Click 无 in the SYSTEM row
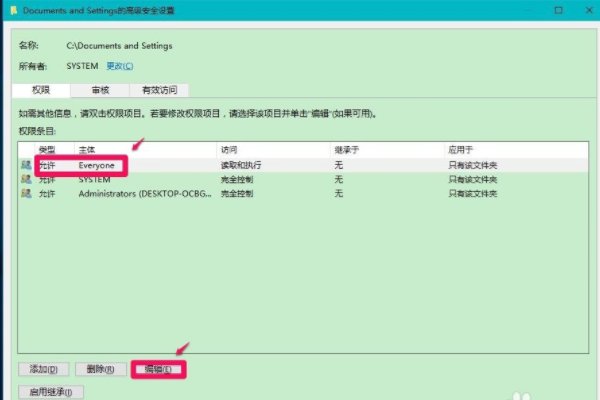The width and height of the screenshot is (600, 400). (x=339, y=179)
